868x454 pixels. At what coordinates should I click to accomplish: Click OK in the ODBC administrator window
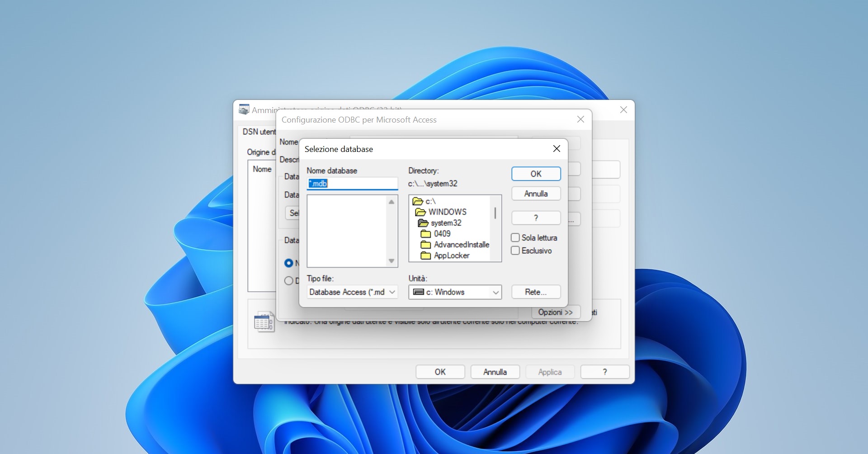tap(440, 372)
